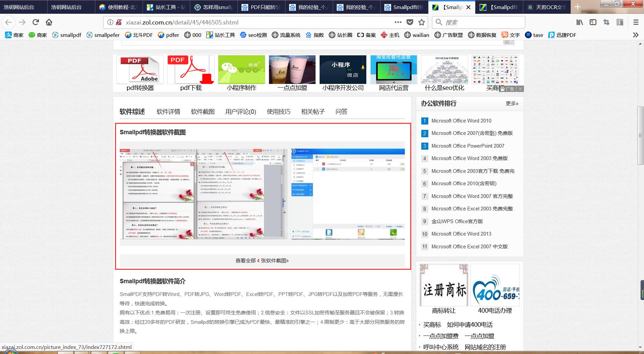Open Microsoft Office Word 2013 link
Image resolution: width=644 pixels, height=354 pixels.
(x=461, y=234)
